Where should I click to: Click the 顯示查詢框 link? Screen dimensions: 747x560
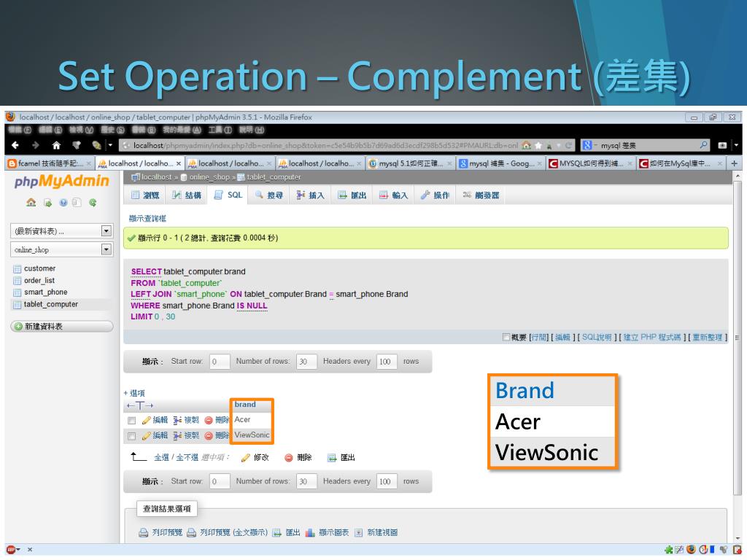point(147,219)
